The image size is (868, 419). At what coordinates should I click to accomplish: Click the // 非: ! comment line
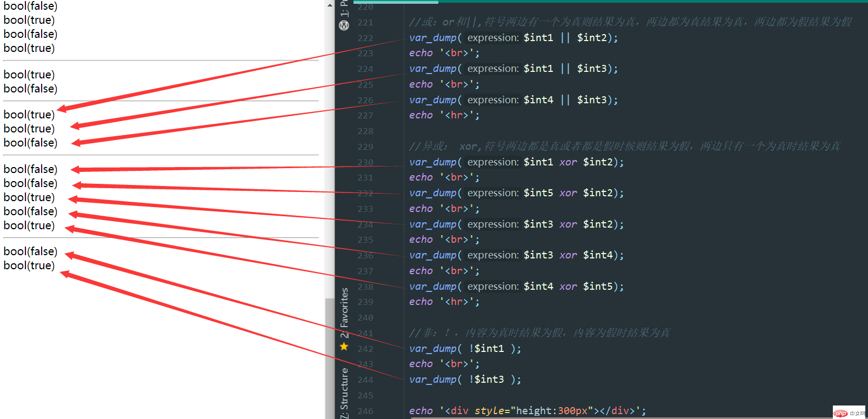pos(539,332)
